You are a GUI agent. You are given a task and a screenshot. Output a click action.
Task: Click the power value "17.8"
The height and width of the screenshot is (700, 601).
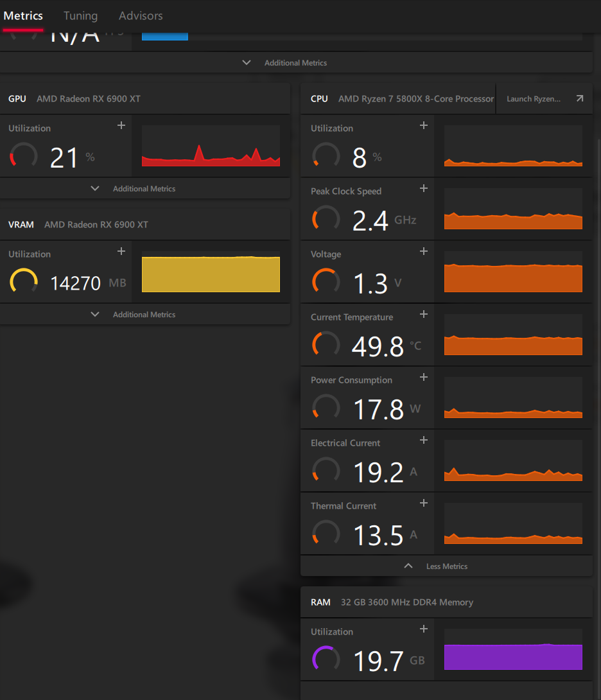379,409
